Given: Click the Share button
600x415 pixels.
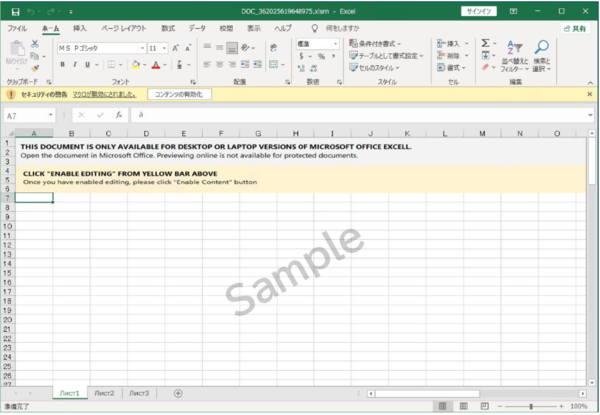Looking at the screenshot, I should [x=575, y=29].
